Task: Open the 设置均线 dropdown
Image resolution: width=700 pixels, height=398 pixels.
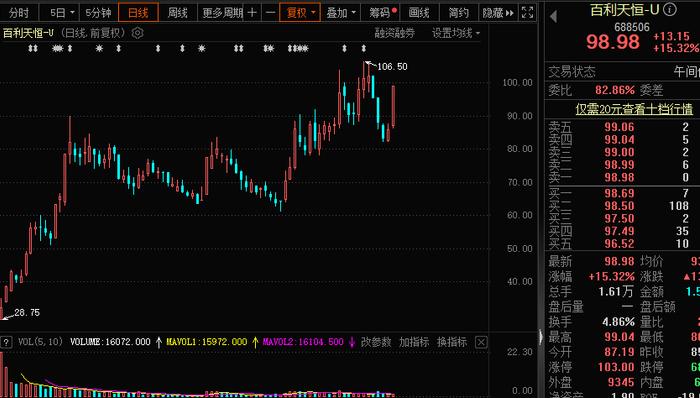Action: [456, 33]
